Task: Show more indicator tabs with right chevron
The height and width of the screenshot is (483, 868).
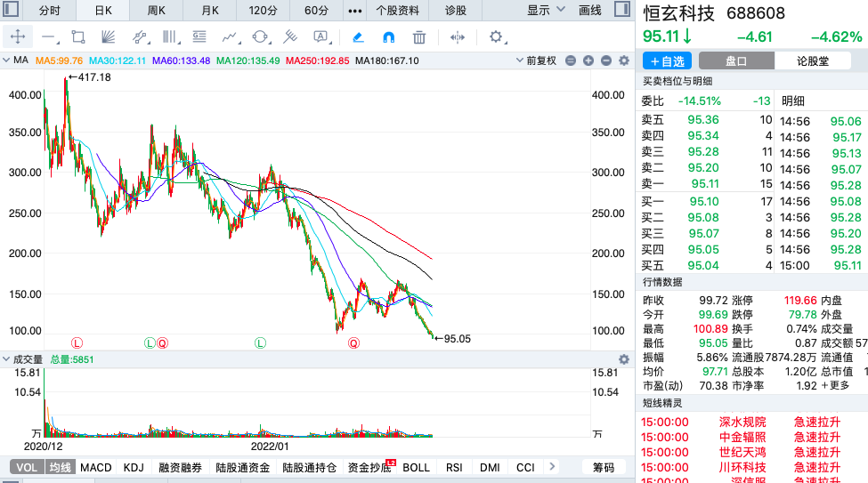Action: (552, 466)
